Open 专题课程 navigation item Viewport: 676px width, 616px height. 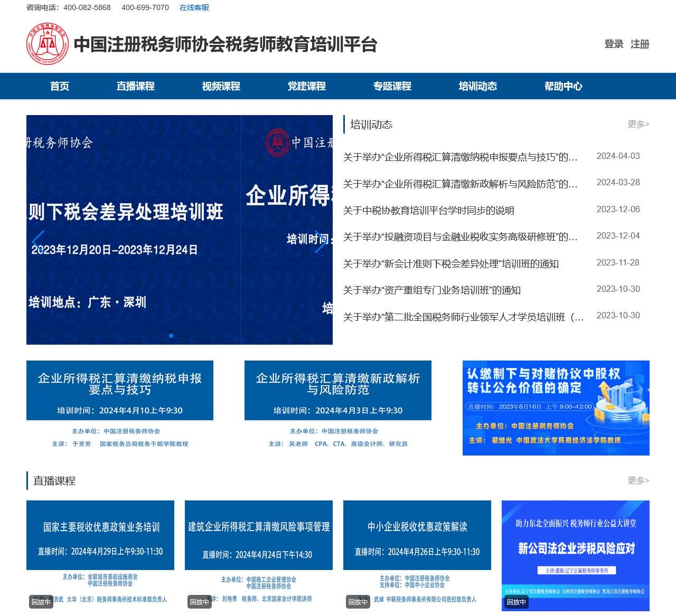pos(392,86)
